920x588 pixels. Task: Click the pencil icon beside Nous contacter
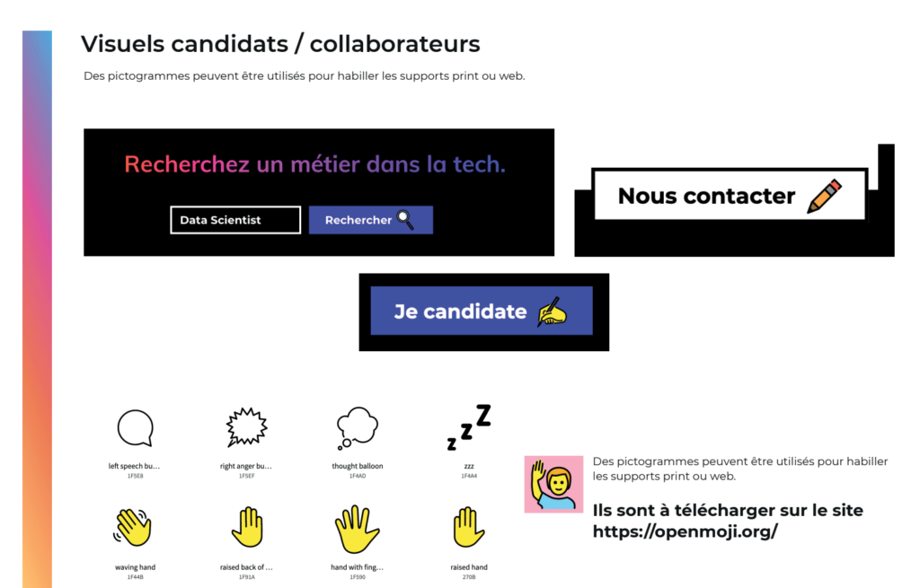click(x=825, y=197)
